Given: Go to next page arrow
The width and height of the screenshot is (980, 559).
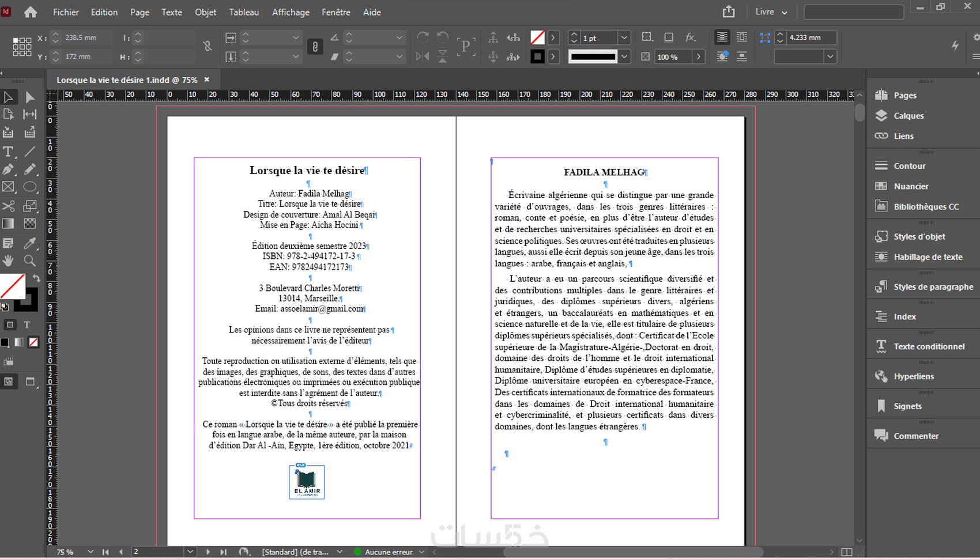Looking at the screenshot, I should (208, 552).
